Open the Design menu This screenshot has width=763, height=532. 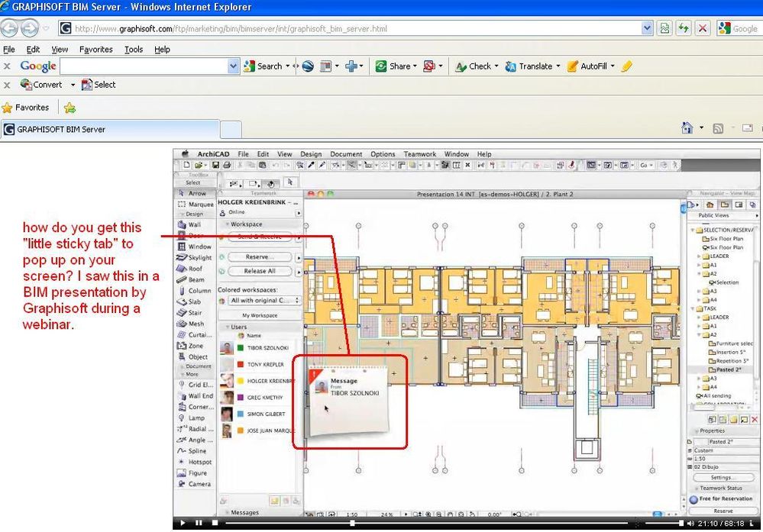(310, 153)
